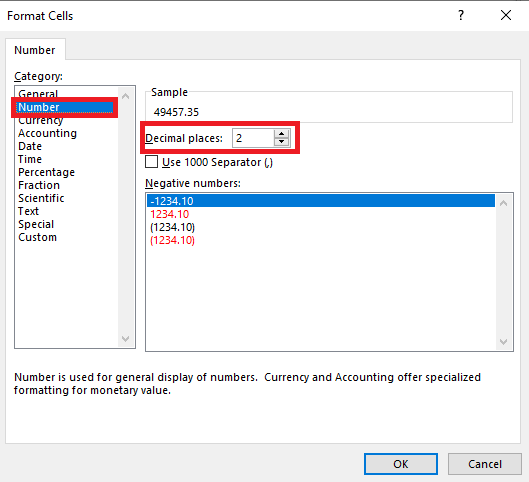Choose black (1234.10) parentheses format
The width and height of the screenshot is (529, 482).
pos(172,227)
